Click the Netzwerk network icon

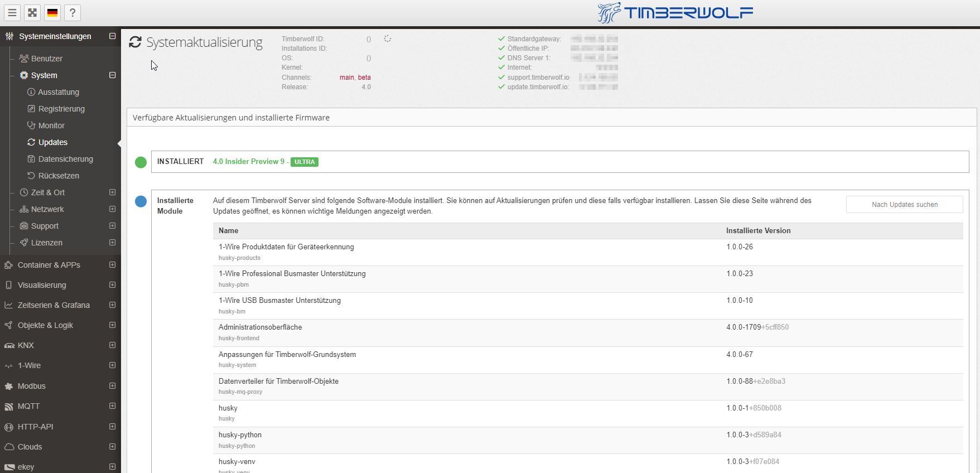pos(24,209)
